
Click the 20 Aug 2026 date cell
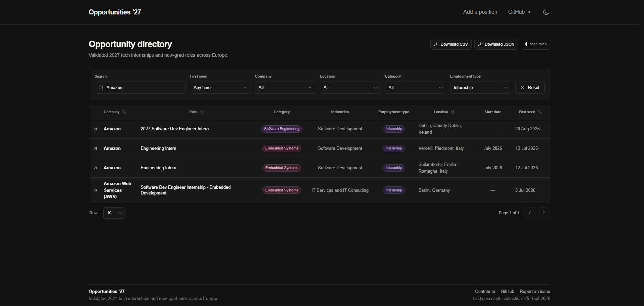tap(527, 129)
